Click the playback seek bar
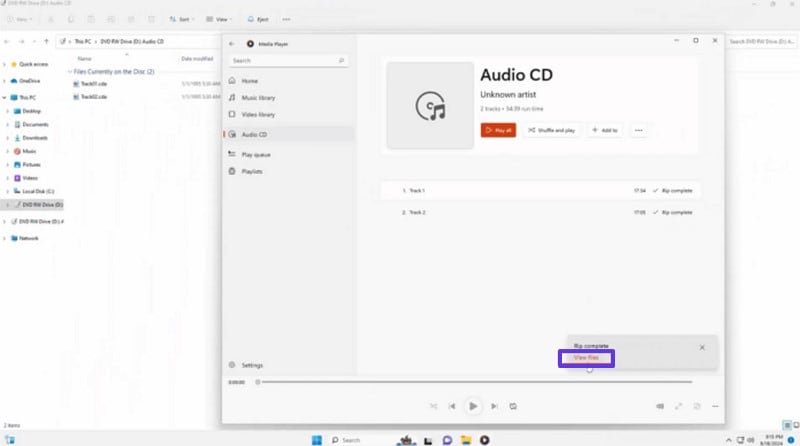The width and height of the screenshot is (800, 446). [x=474, y=382]
